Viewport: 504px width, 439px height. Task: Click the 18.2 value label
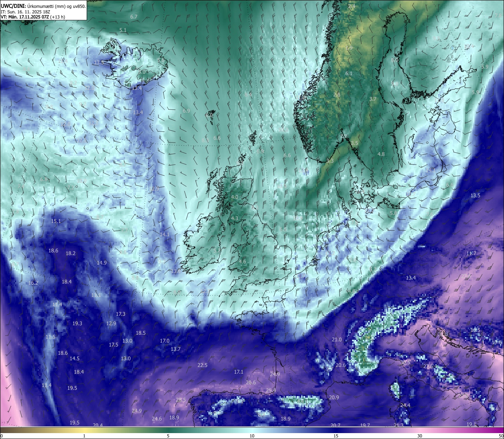click(70, 254)
